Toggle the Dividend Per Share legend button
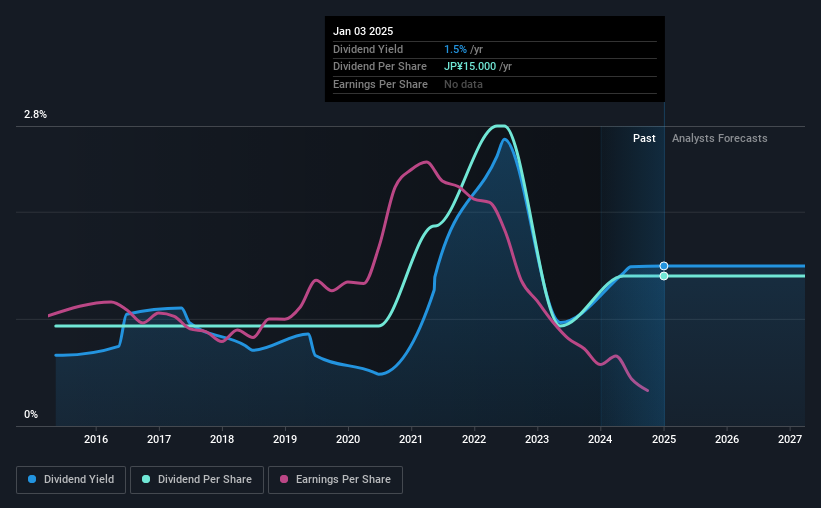The width and height of the screenshot is (821, 508). pos(197,480)
